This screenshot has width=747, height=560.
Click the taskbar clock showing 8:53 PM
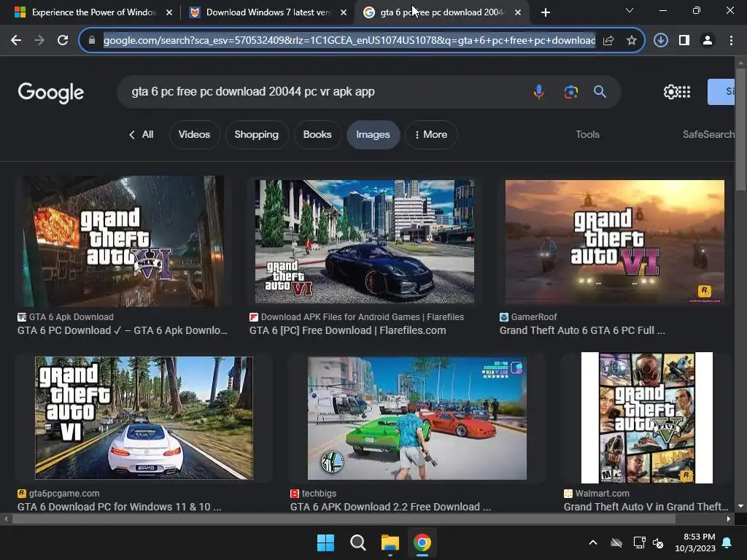pyautogui.click(x=695, y=542)
